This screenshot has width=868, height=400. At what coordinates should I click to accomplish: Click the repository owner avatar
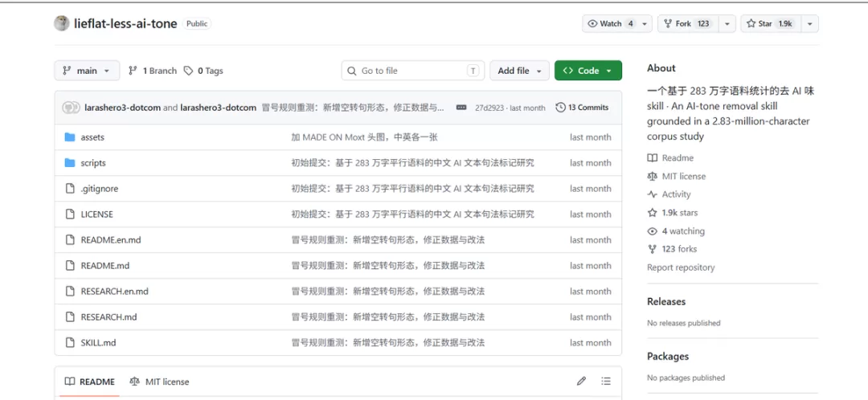[61, 23]
